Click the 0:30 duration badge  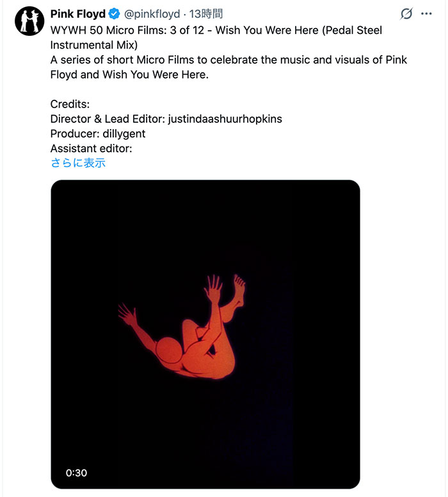76,473
